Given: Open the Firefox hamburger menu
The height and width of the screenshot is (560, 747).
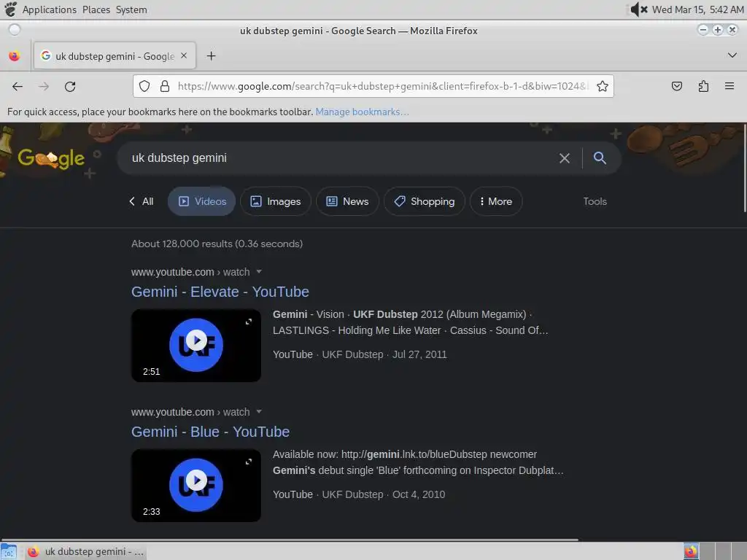Looking at the screenshot, I should (729, 86).
